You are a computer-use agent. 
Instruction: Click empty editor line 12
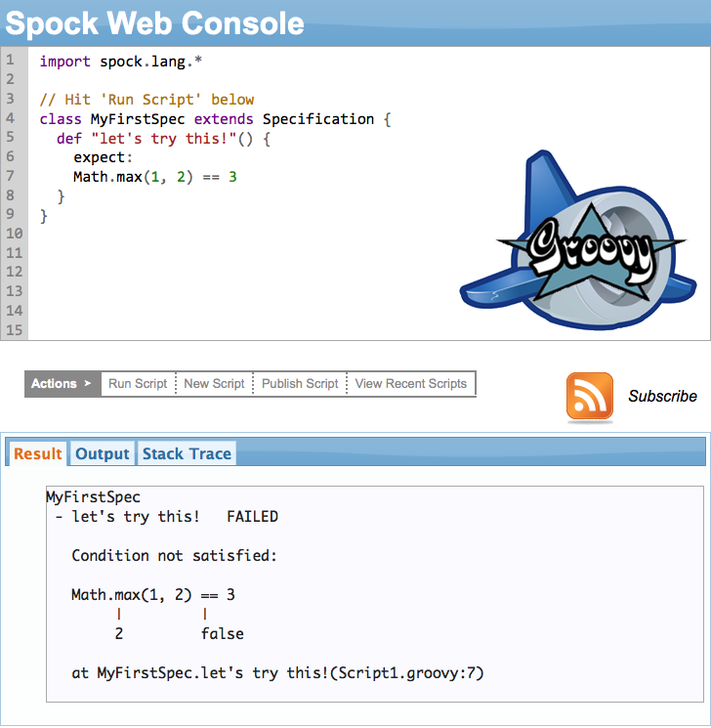coord(369,272)
